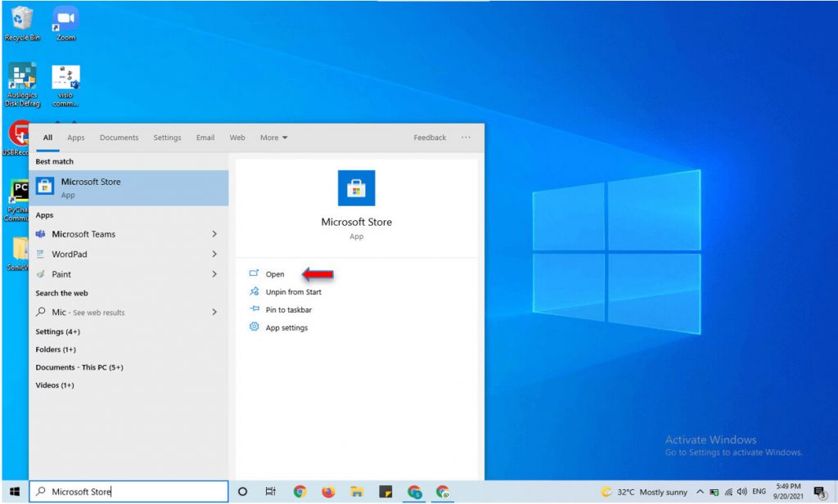Open Auslogics Disk Defrag desktop shortcut

pyautogui.click(x=22, y=84)
